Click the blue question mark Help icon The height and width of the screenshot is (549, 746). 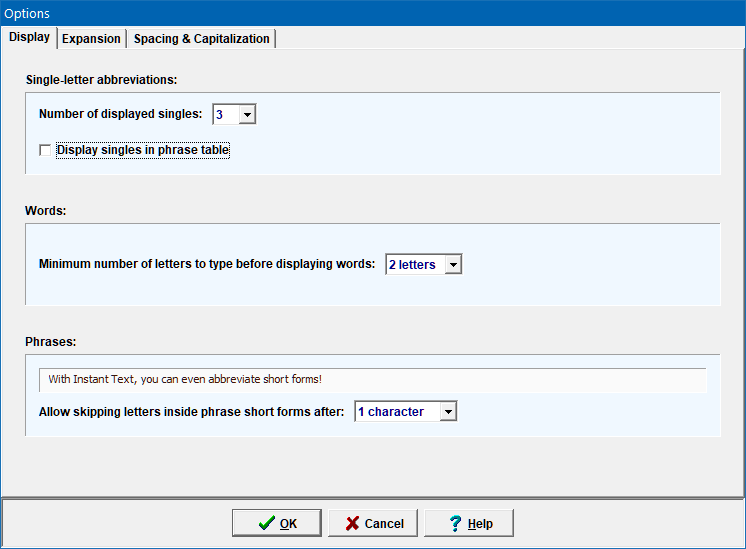[x=455, y=523]
